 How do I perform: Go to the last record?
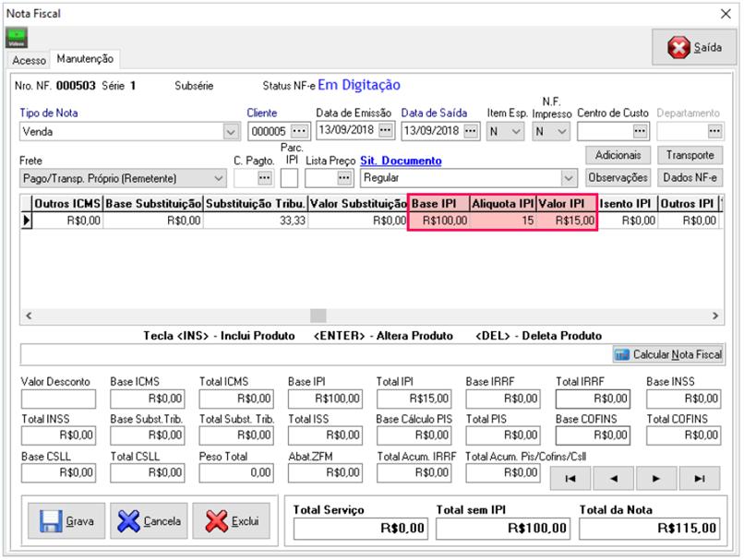pos(700,478)
